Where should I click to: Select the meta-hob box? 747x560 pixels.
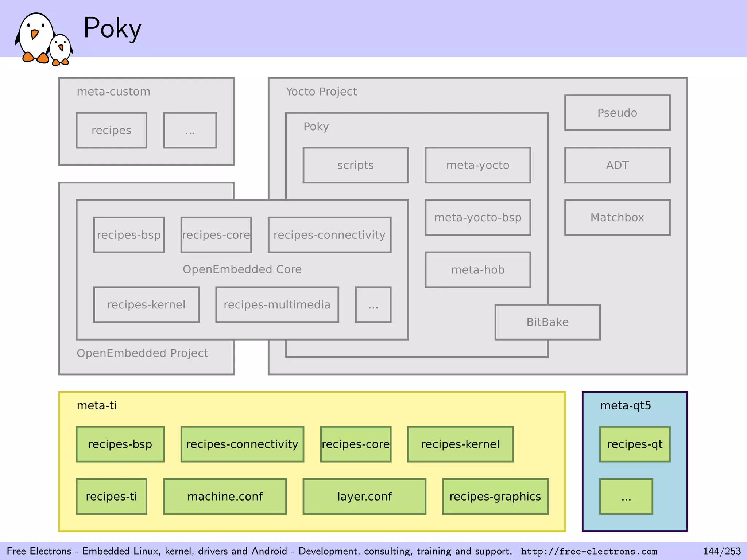click(x=477, y=270)
